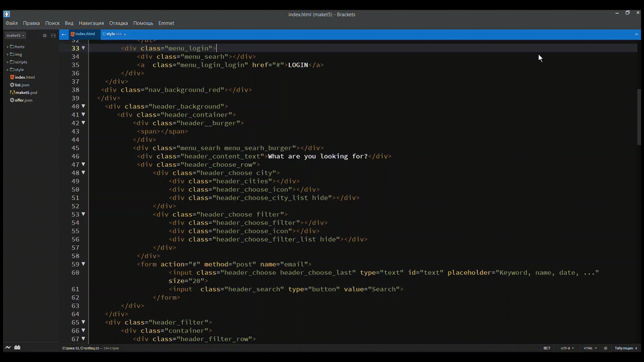Screen dimensions: 644x362
Task: Click the JSON icon beside list.json
Action: (12, 85)
